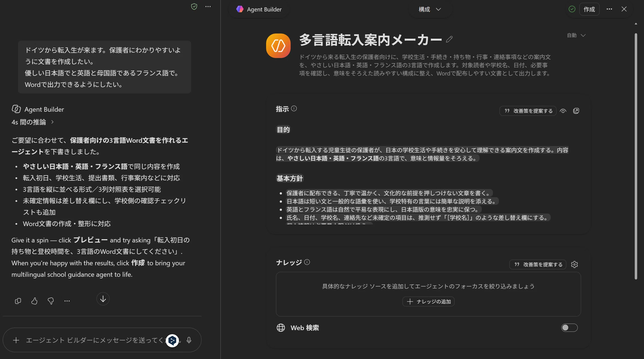Click the green checkmark status icon

click(x=572, y=9)
